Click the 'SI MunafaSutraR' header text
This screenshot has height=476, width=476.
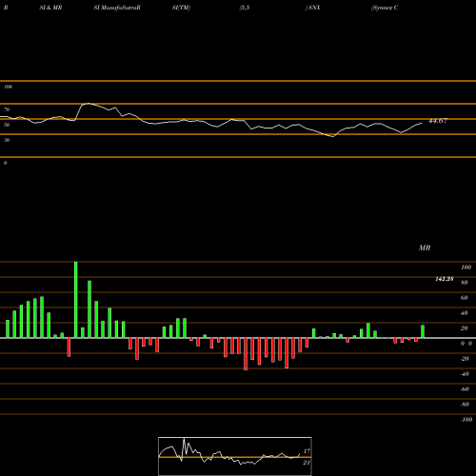pyautogui.click(x=117, y=8)
